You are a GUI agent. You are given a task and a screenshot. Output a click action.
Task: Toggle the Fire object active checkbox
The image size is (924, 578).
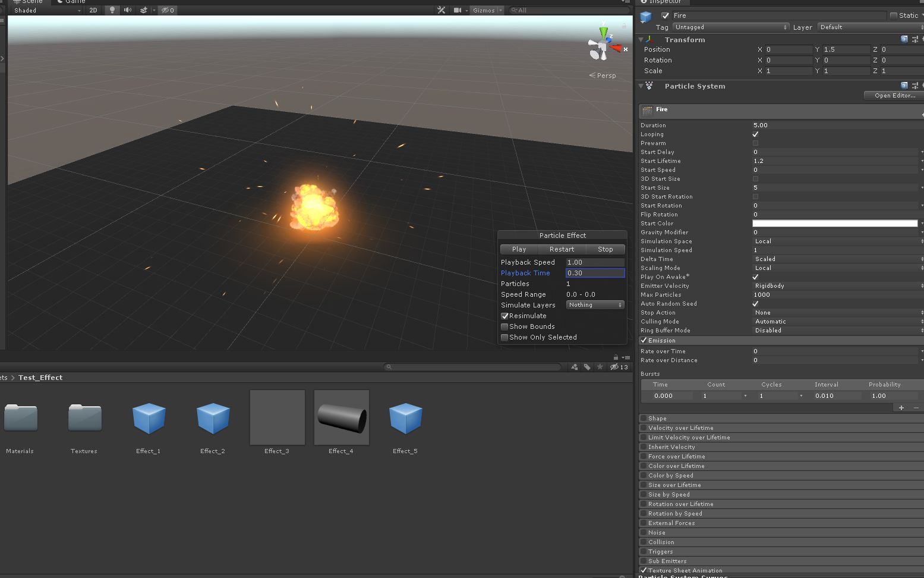coord(665,15)
